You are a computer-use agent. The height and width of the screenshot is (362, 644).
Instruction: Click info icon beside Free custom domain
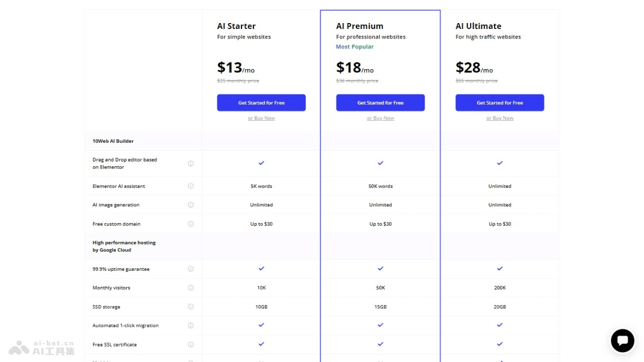pyautogui.click(x=191, y=224)
